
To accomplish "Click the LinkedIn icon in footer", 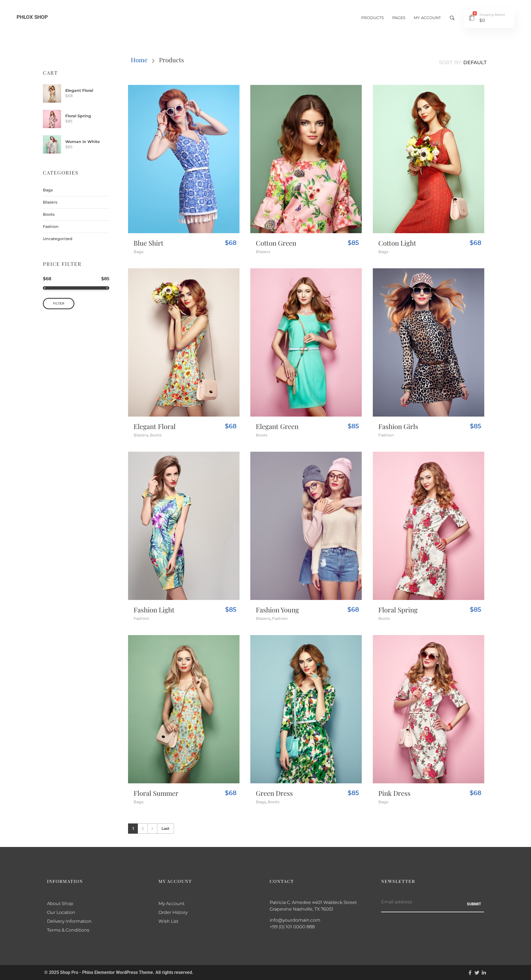I will click(484, 972).
